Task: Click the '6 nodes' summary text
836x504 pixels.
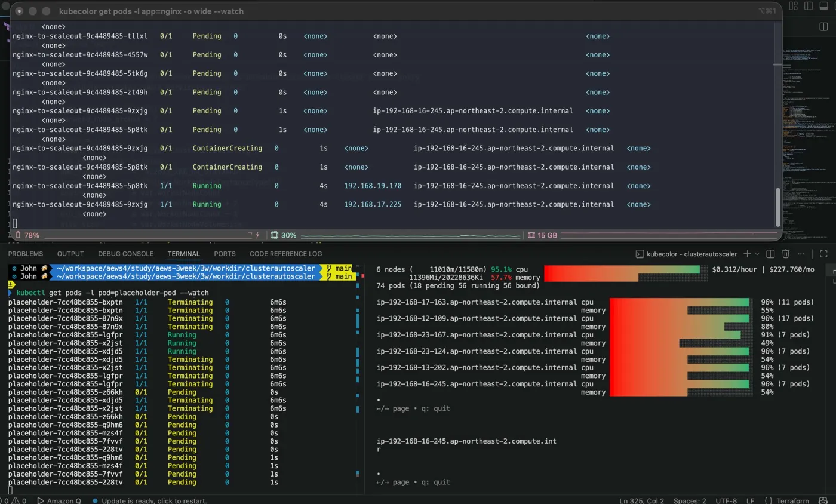Action: click(x=394, y=269)
